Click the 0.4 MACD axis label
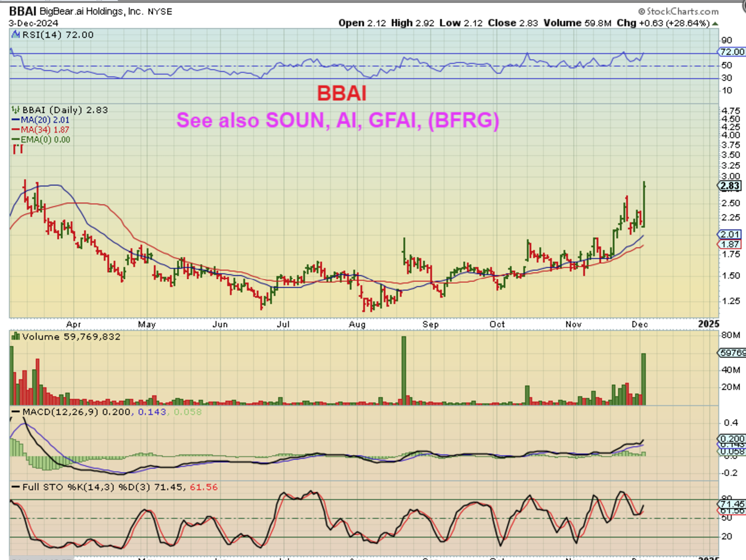746x560 pixels. 729,423
